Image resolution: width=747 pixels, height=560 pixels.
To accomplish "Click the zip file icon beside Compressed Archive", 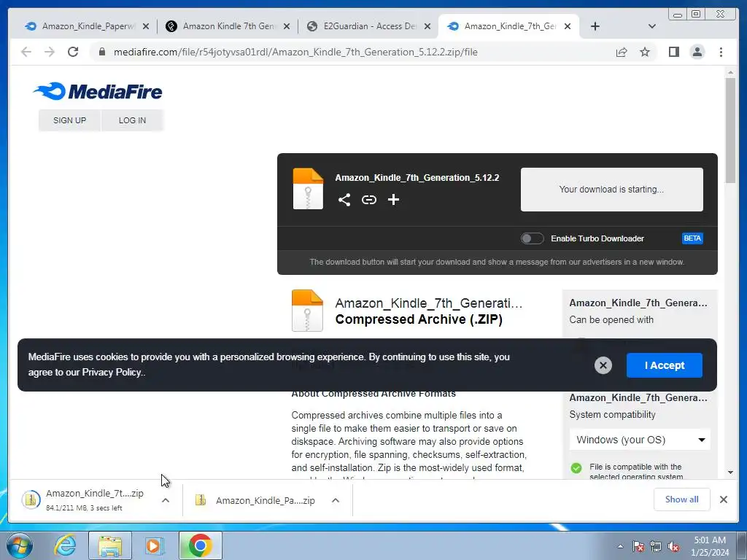I will tap(307, 311).
